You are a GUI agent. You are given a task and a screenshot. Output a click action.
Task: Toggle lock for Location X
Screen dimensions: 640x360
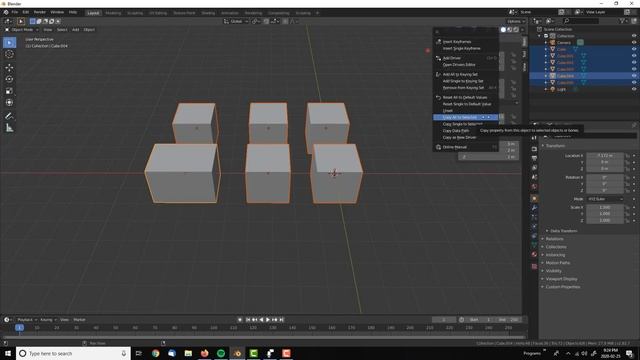(x=627, y=156)
